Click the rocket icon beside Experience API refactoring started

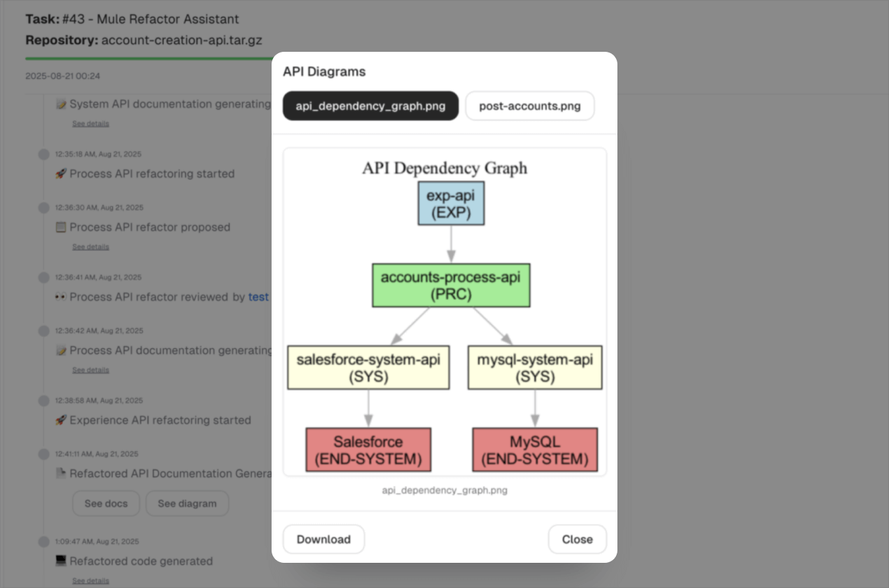61,420
